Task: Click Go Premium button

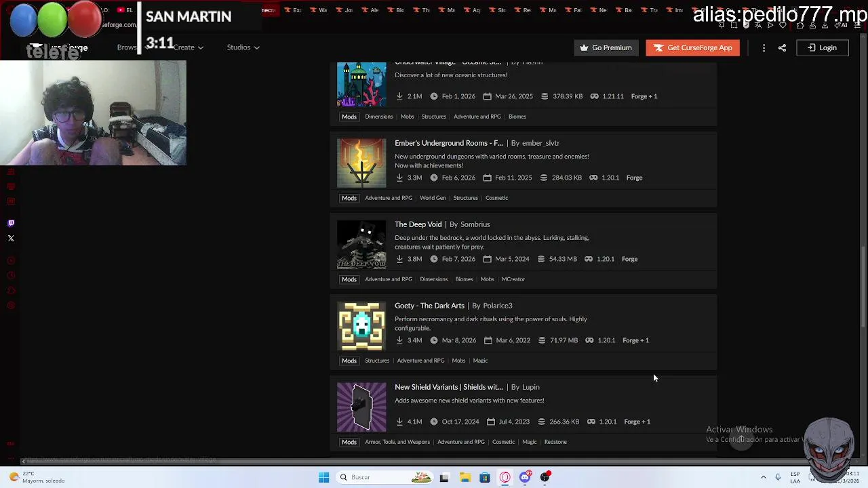Action: pyautogui.click(x=606, y=47)
